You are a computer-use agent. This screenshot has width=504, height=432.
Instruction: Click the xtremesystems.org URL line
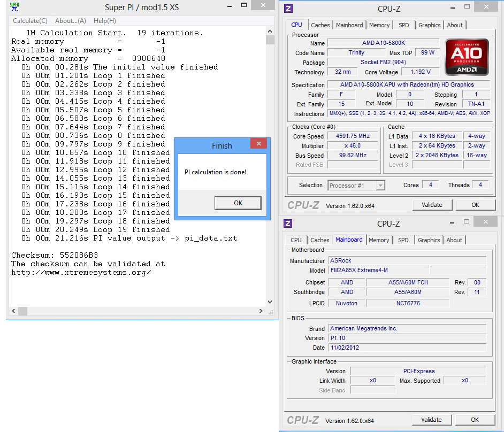[x=81, y=272]
